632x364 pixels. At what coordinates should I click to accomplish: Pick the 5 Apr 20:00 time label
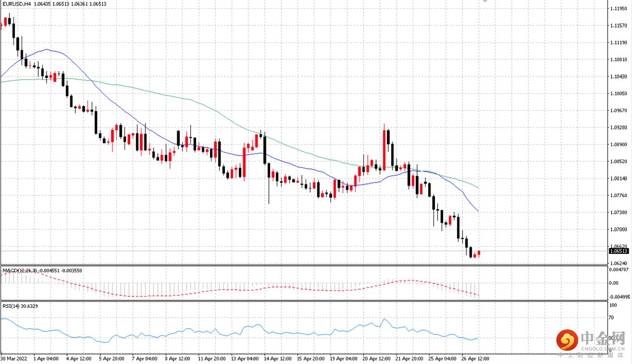[112, 359]
